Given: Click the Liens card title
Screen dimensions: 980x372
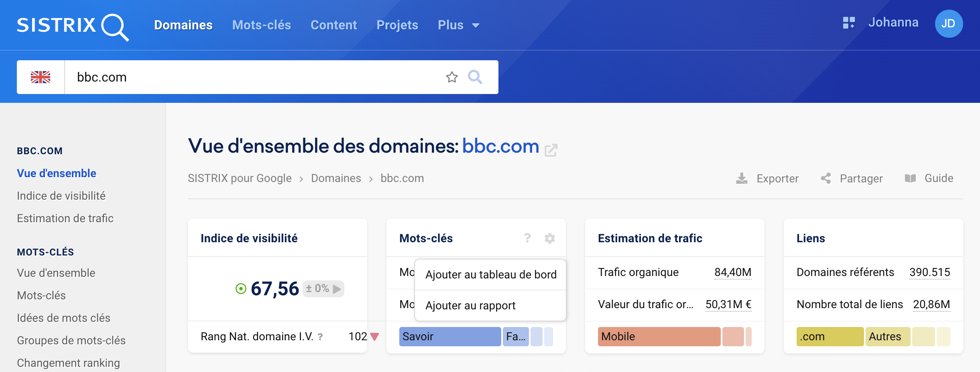Looking at the screenshot, I should 811,238.
